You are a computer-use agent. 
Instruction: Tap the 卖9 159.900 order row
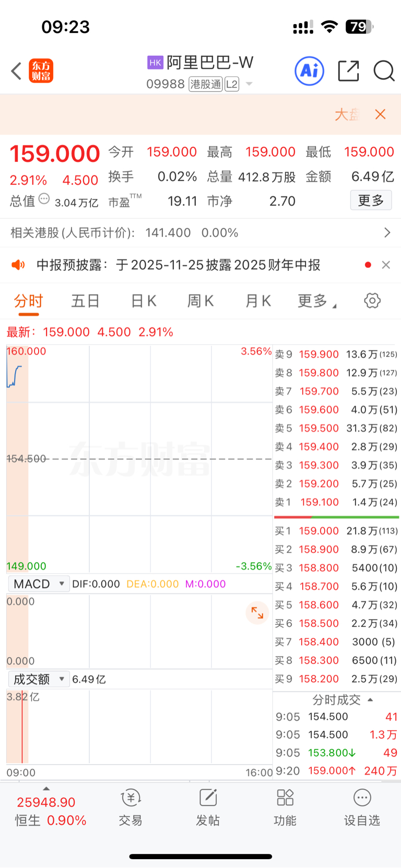[336, 354]
